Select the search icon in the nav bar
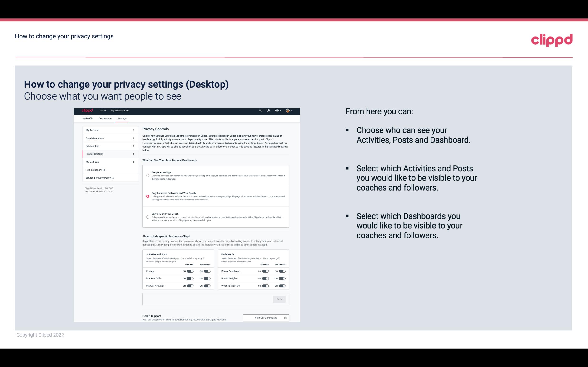588x367 pixels. (260, 110)
